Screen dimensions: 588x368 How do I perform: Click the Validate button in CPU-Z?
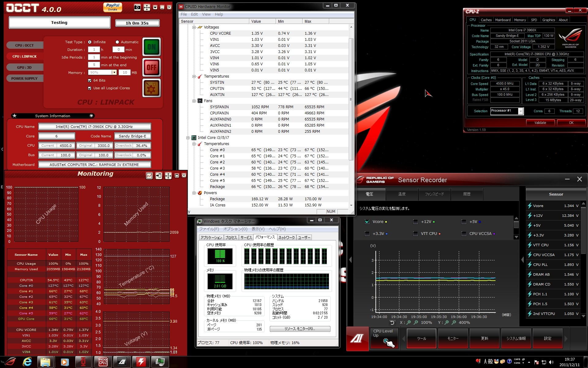(x=540, y=123)
